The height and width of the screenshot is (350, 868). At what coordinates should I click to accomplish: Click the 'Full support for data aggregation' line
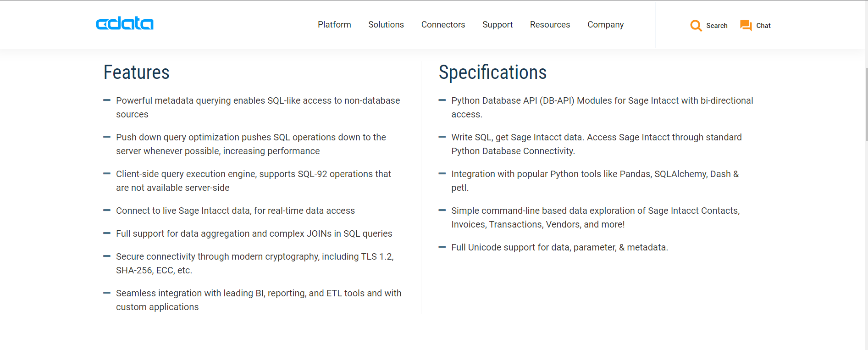(x=254, y=233)
